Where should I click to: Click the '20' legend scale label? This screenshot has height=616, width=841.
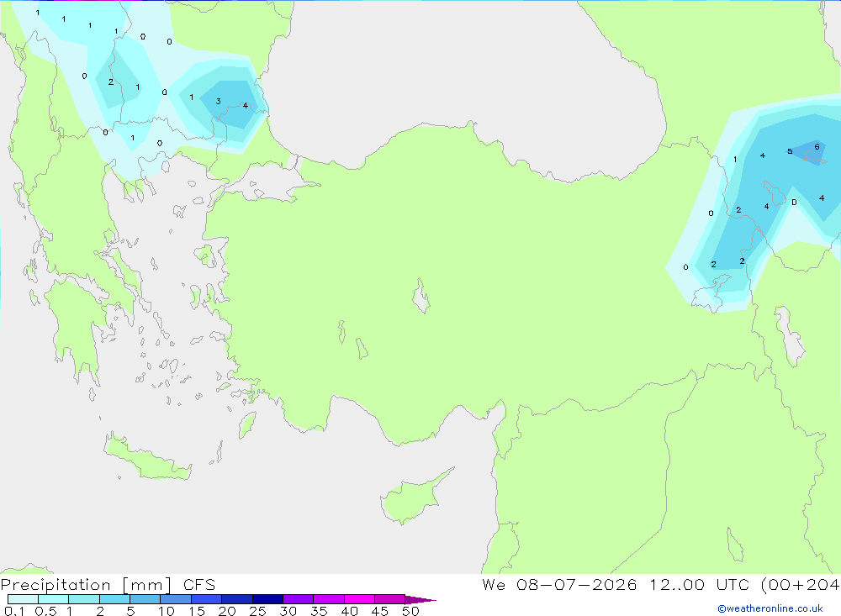[x=227, y=611]
